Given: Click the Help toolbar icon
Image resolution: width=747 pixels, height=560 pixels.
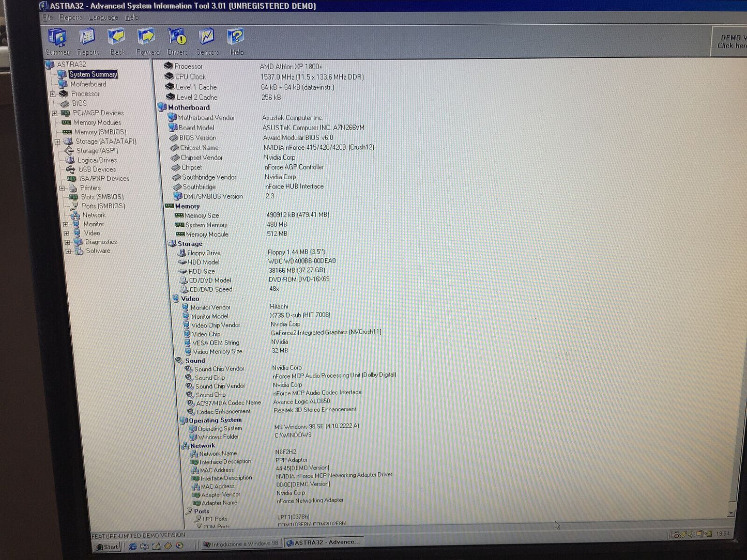Looking at the screenshot, I should (236, 39).
